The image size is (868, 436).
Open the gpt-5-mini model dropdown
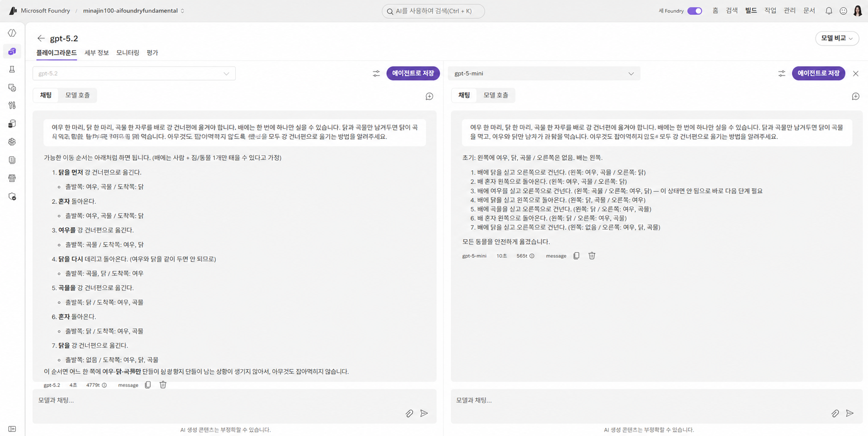[x=544, y=74]
